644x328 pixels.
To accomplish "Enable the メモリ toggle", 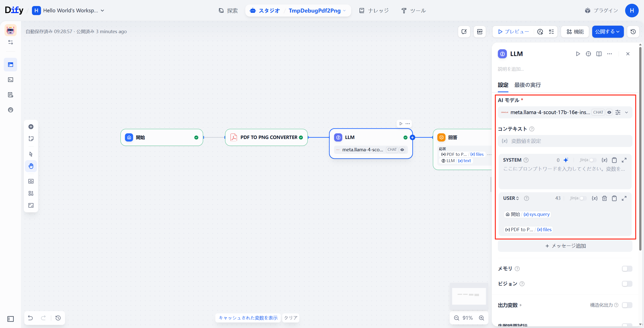I will coord(627,269).
